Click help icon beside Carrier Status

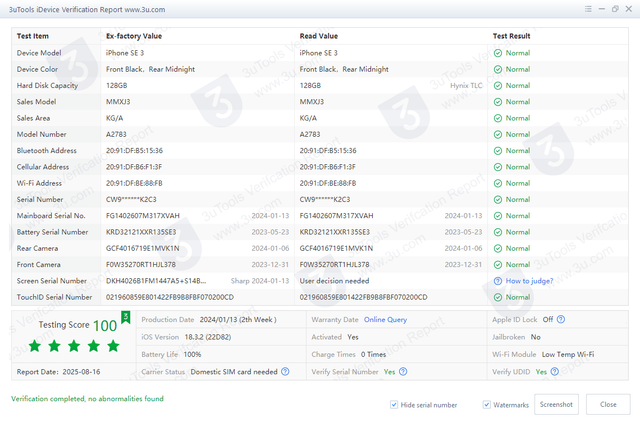pyautogui.click(x=285, y=371)
